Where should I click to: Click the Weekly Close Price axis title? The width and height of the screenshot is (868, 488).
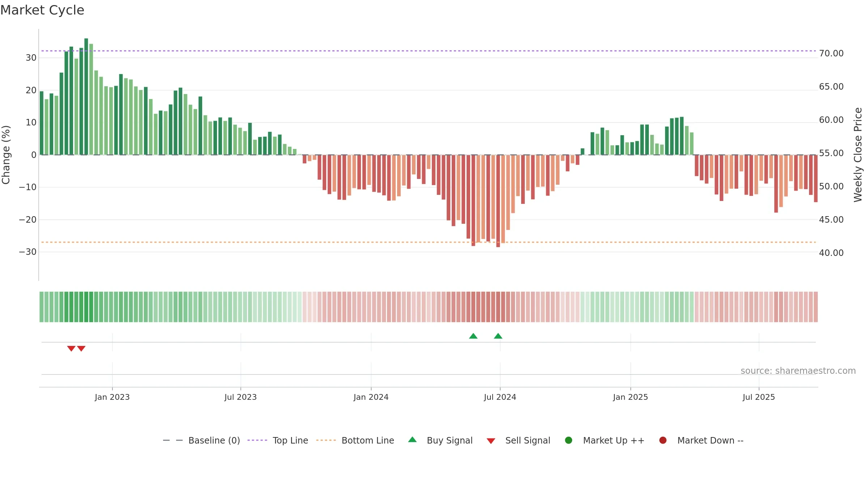[x=858, y=155]
